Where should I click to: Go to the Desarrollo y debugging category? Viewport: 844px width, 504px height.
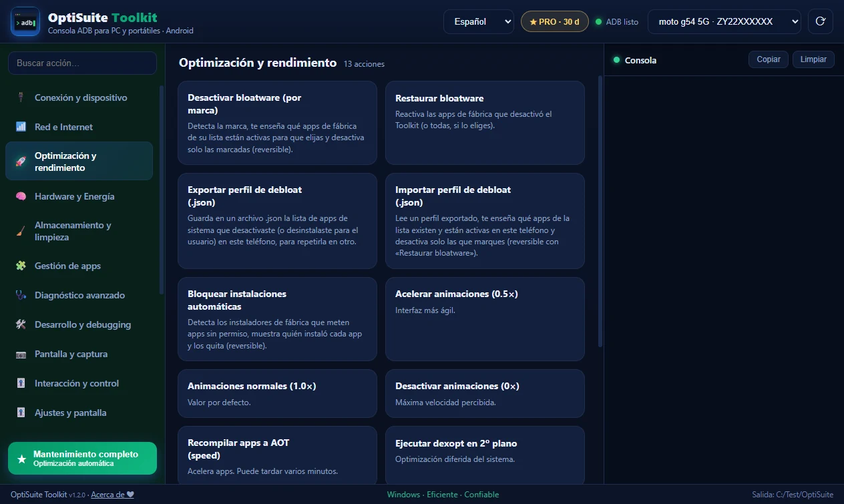(79, 324)
